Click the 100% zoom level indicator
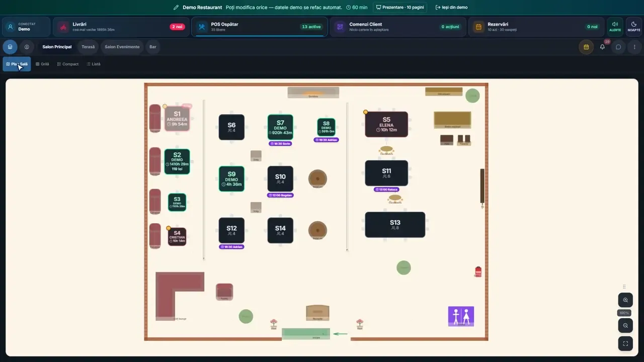This screenshot has height=362, width=644. point(624,313)
